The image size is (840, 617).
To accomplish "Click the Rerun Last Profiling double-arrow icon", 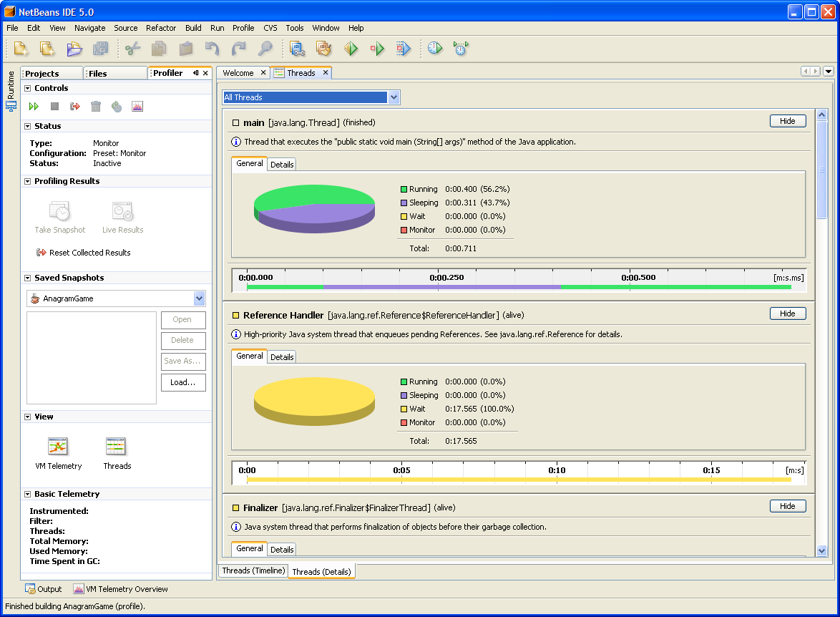I will point(34,107).
